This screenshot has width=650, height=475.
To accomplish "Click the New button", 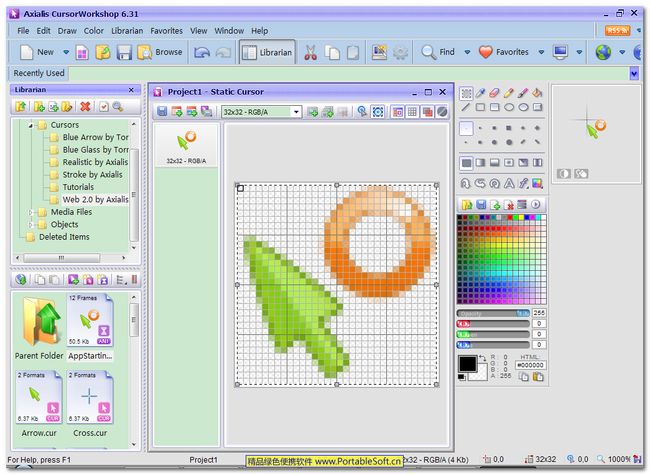I will pyautogui.click(x=37, y=52).
